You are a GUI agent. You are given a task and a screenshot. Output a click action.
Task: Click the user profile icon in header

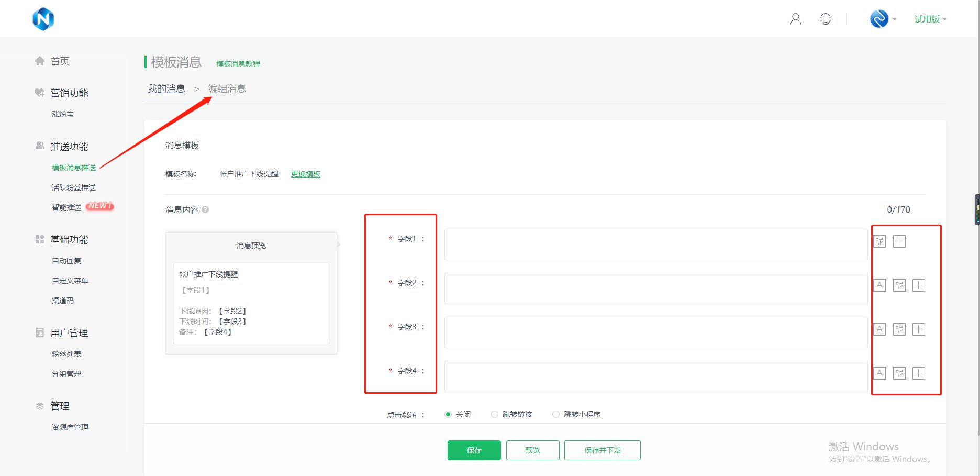pos(795,19)
